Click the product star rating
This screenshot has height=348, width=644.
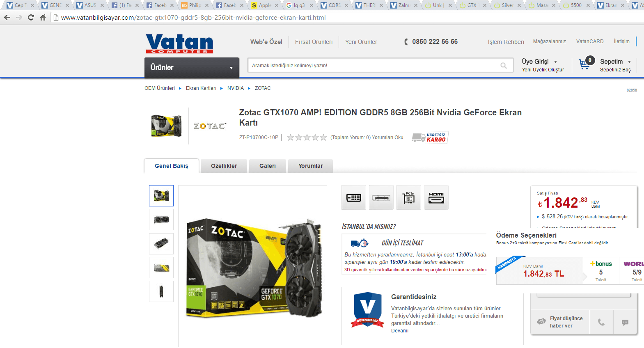(x=307, y=137)
